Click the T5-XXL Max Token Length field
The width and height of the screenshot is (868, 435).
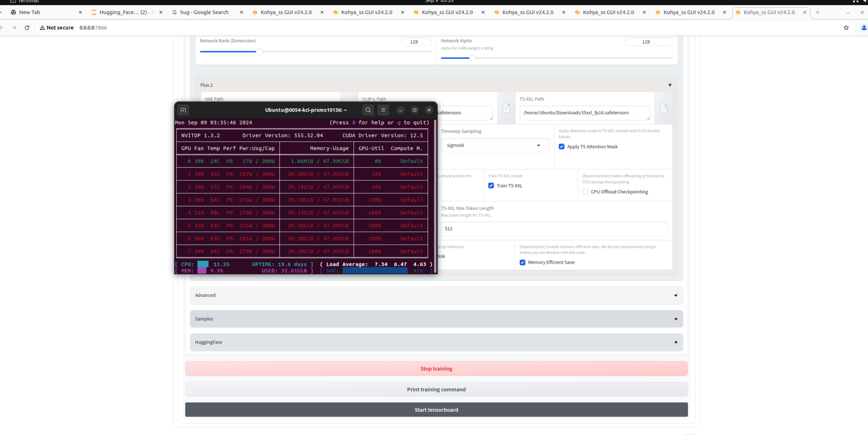tap(554, 229)
